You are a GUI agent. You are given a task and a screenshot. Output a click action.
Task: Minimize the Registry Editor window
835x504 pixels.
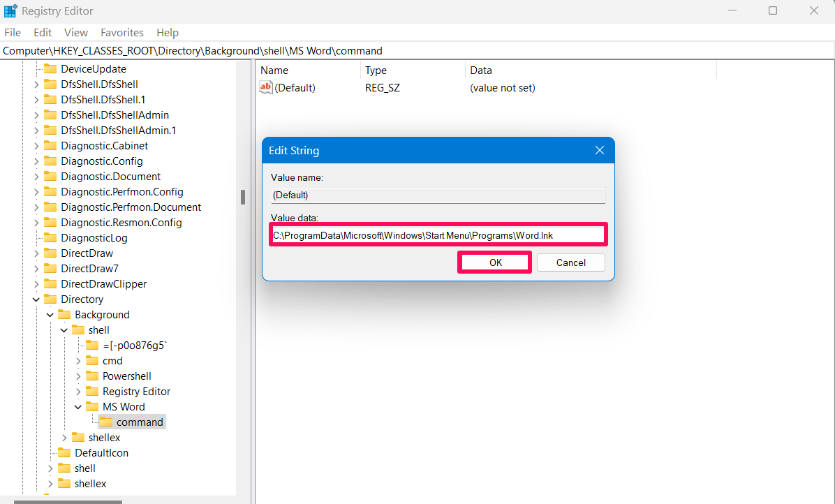tap(732, 10)
